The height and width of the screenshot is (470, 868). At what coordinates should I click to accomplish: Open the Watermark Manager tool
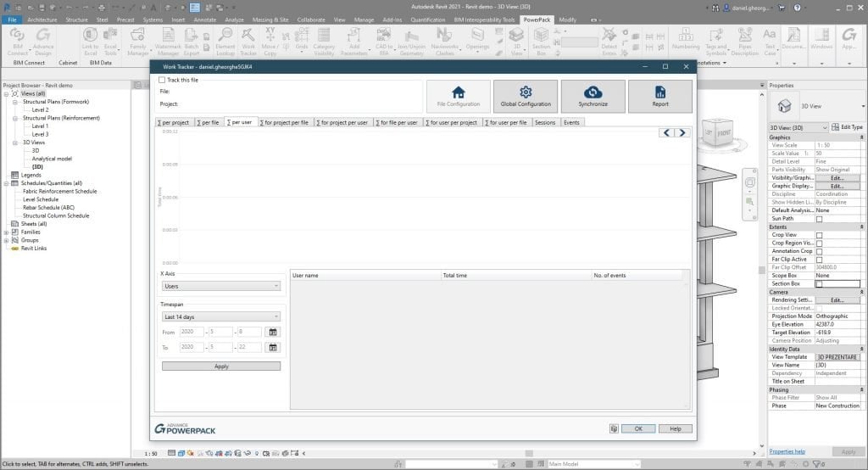[x=168, y=42]
